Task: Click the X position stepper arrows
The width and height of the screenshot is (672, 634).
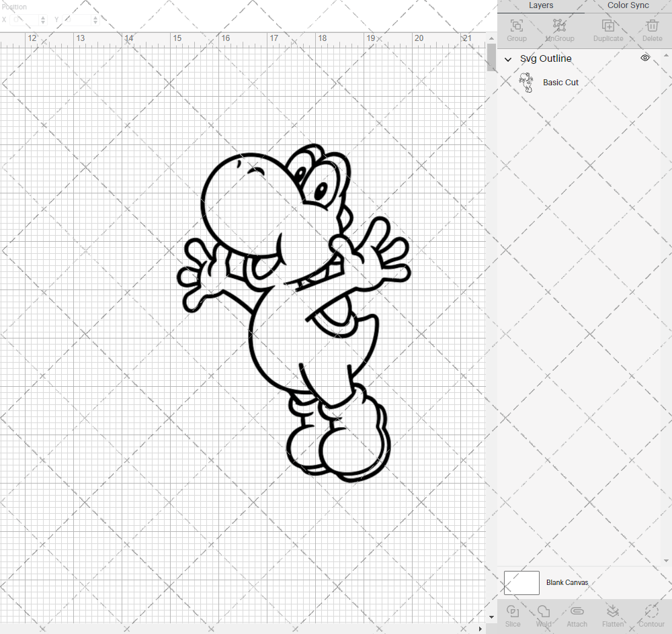Action: point(43,19)
